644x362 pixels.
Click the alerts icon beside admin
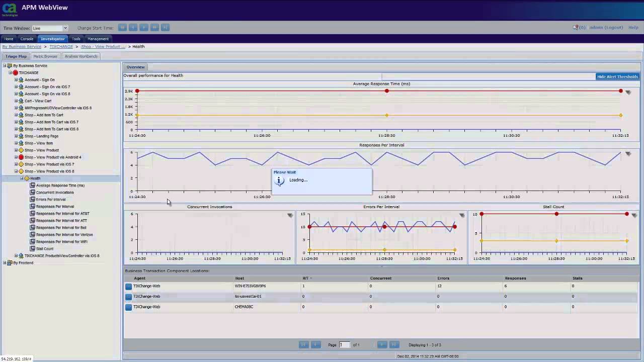576,28
